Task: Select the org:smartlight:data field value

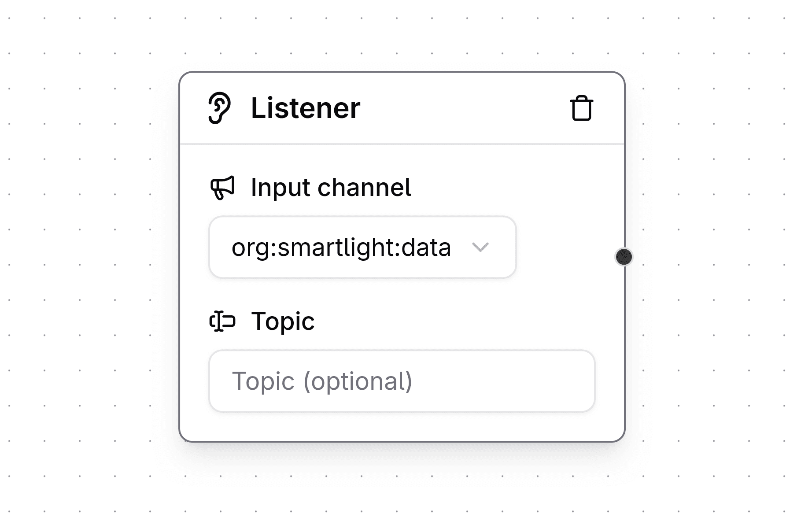Action: (x=342, y=247)
